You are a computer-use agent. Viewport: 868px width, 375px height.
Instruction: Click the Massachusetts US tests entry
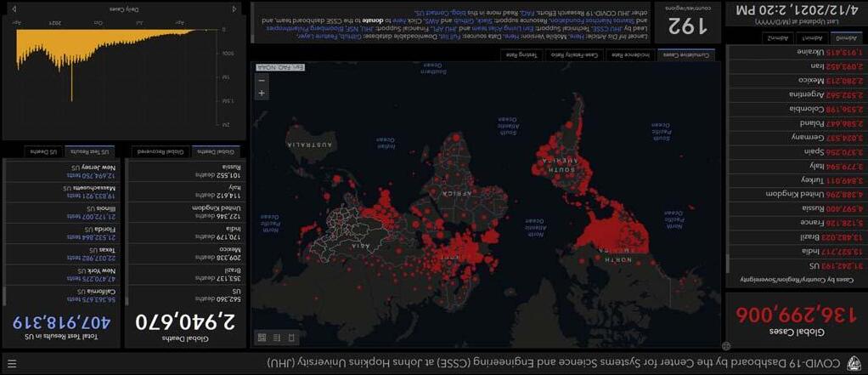coord(62,191)
